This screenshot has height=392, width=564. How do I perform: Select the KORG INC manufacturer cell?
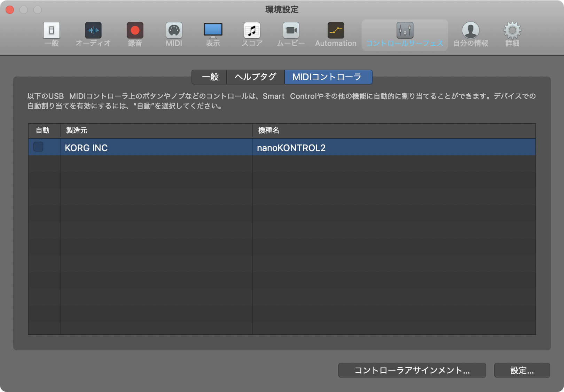[156, 147]
